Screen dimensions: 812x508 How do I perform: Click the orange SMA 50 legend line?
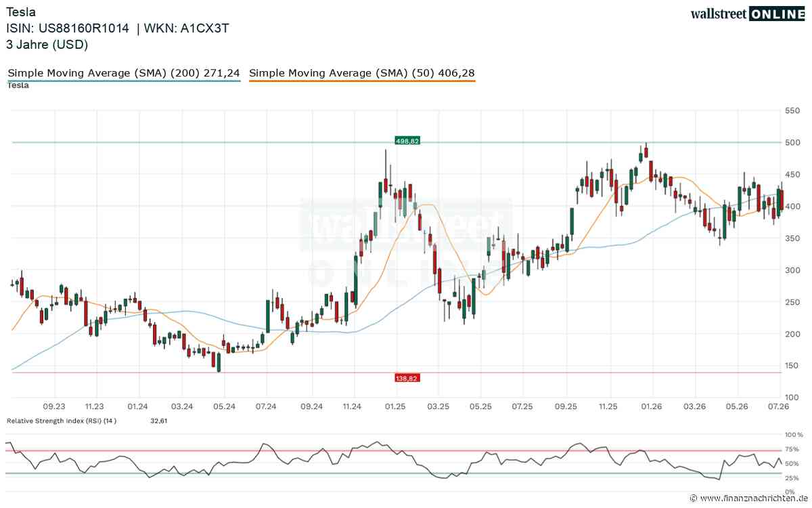click(362, 81)
